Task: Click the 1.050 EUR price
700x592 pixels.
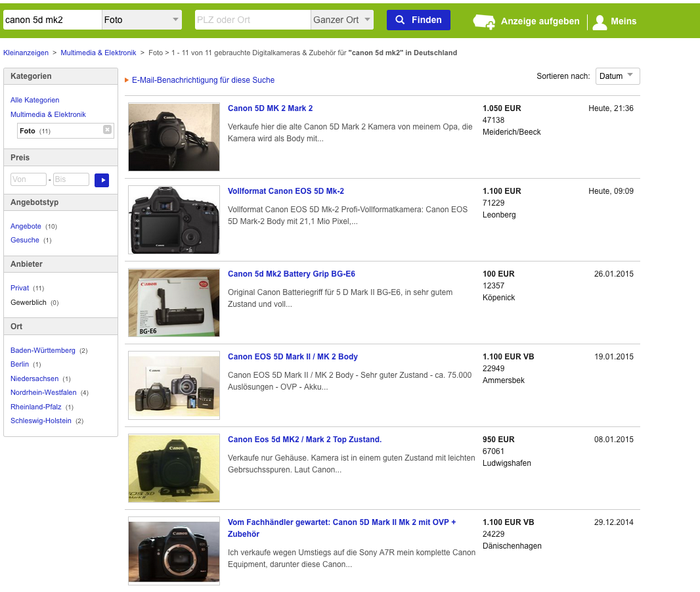Action: pos(502,108)
